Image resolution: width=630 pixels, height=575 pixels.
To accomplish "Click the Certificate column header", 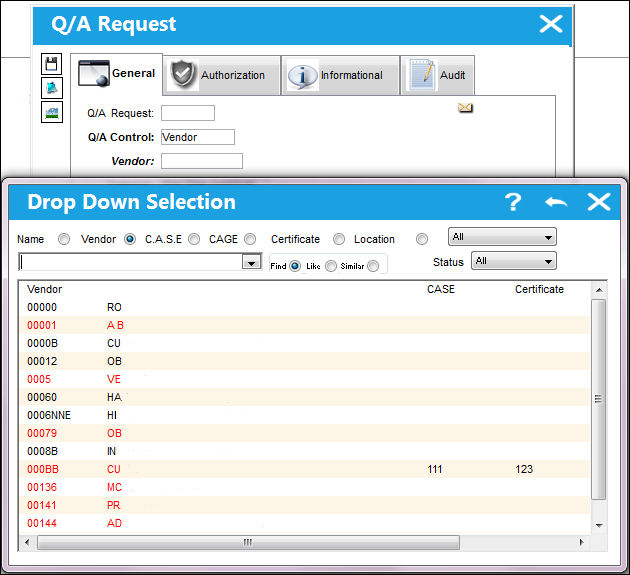I will point(539,289).
